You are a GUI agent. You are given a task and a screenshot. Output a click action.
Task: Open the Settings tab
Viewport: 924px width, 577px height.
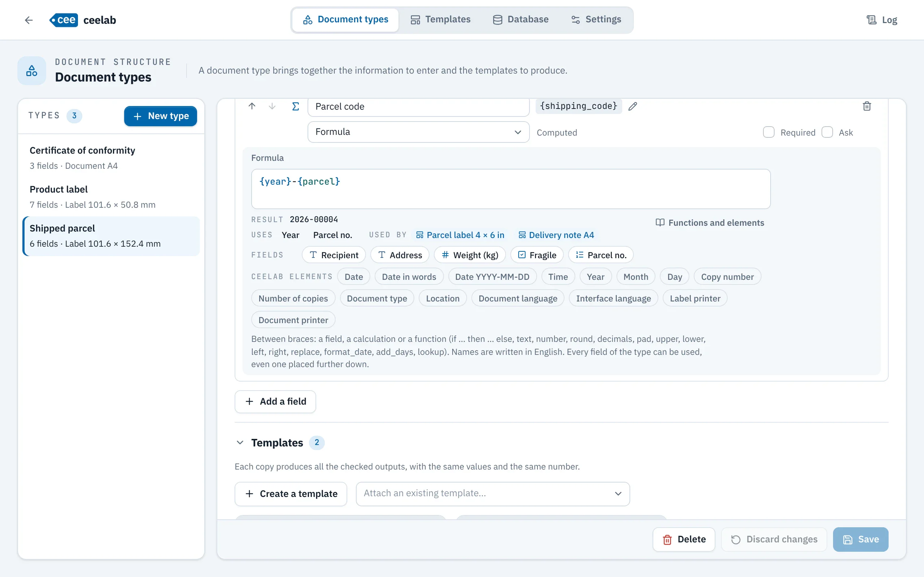pos(596,19)
